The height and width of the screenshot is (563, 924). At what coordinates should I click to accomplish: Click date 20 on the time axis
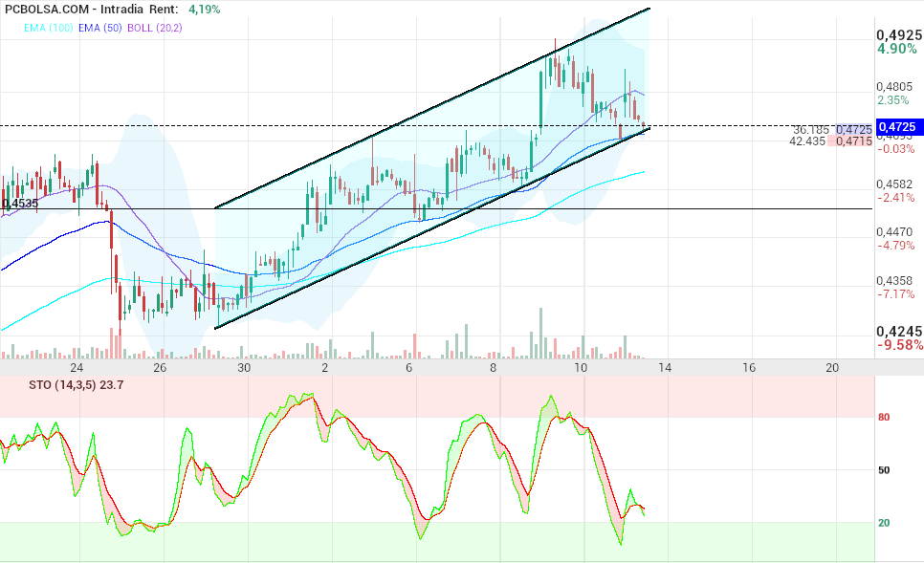tap(831, 368)
